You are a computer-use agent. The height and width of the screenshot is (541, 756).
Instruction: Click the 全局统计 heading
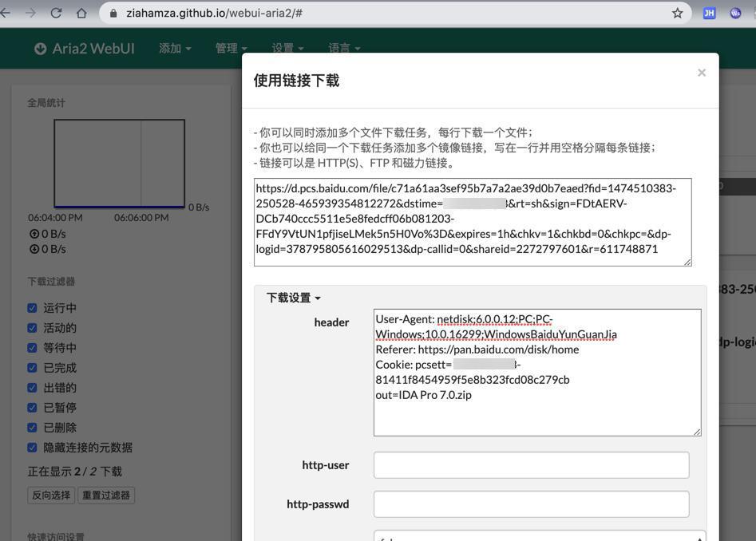pos(46,103)
